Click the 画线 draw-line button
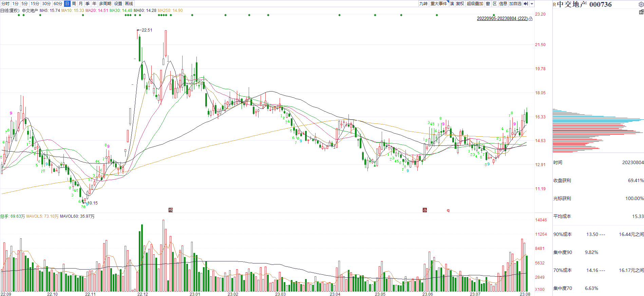The width and height of the screenshot is (644, 296). (129, 4)
